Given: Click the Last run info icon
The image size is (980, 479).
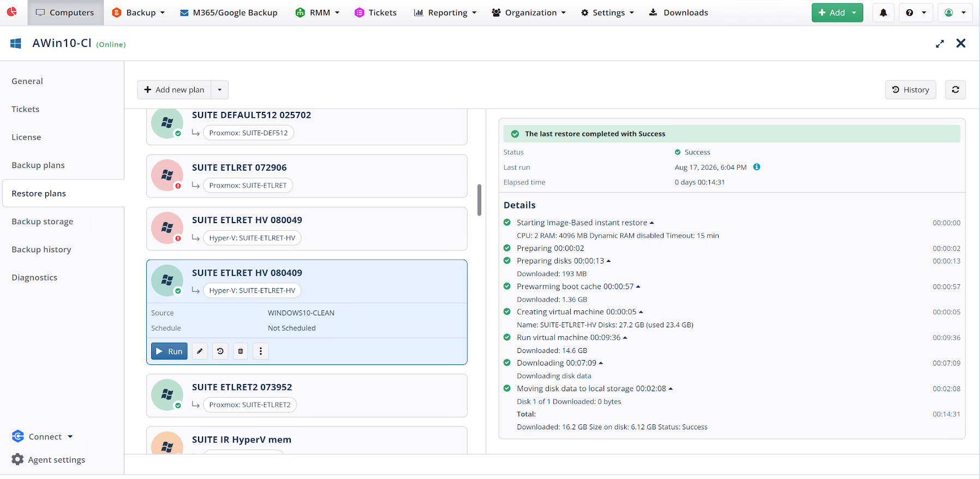Looking at the screenshot, I should pyautogui.click(x=757, y=167).
